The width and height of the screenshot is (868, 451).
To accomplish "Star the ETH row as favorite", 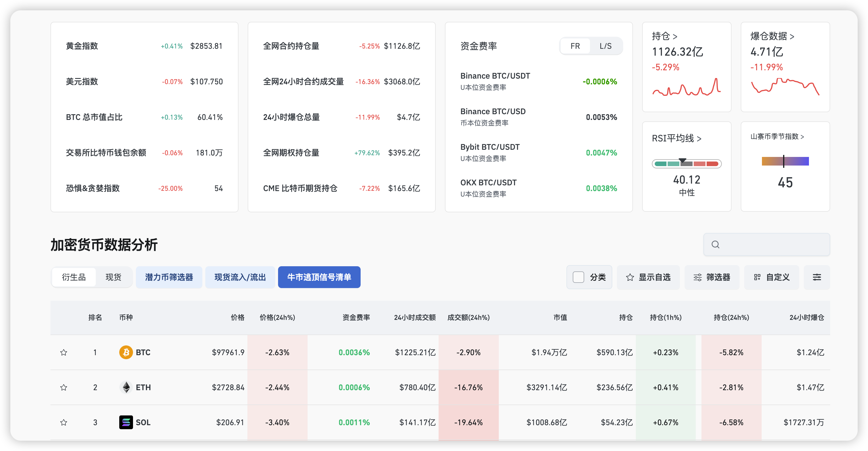I will tap(63, 388).
